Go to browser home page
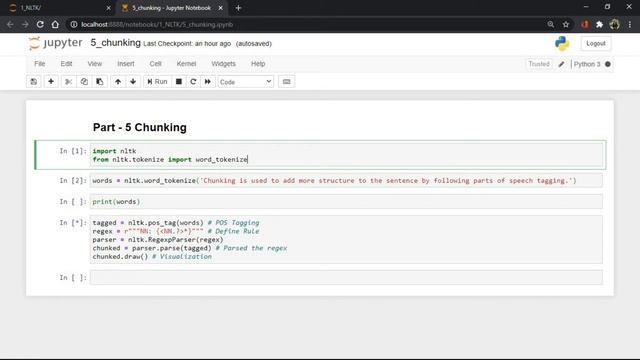640x360 pixels. 55,24
